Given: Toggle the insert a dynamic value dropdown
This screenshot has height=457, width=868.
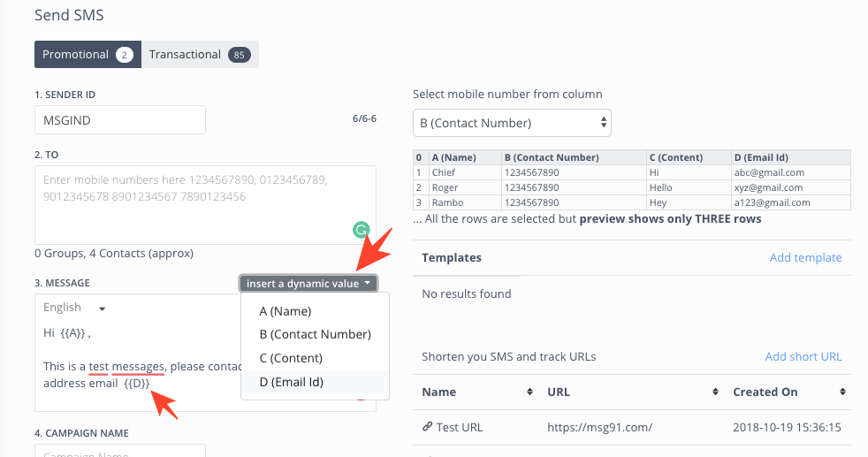Looking at the screenshot, I should click(x=308, y=283).
